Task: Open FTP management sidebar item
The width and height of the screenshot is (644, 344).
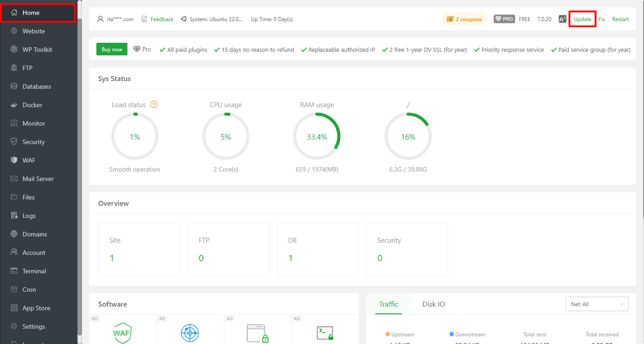Action: click(28, 68)
